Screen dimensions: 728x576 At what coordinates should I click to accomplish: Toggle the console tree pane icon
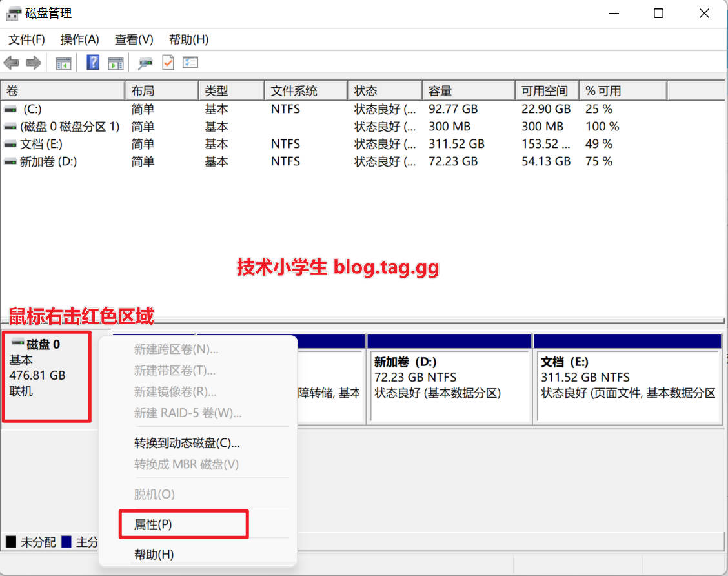point(63,63)
